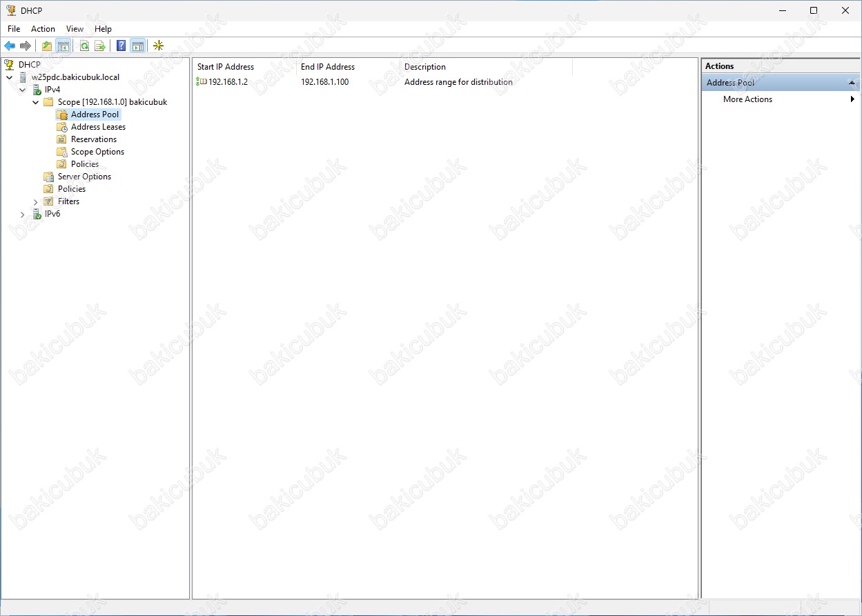Click the 192.168.1.100 end address cell
The width and height of the screenshot is (862, 616).
click(x=325, y=82)
